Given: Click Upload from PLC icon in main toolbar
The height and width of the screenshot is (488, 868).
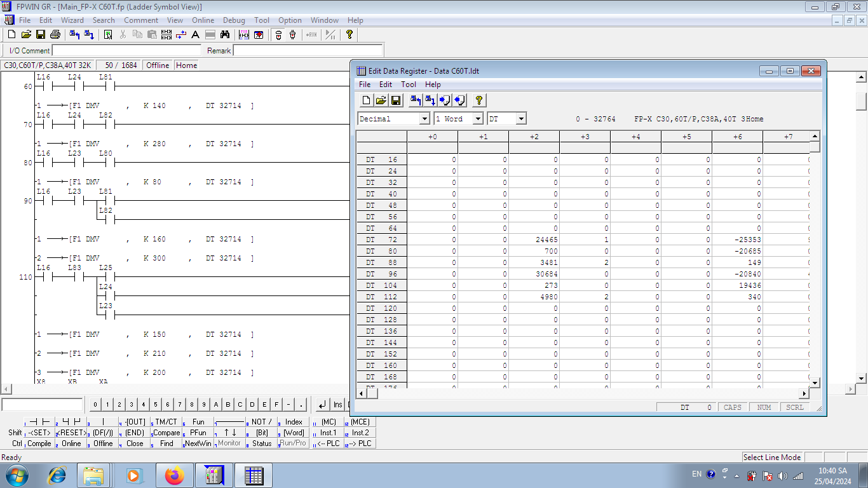Looking at the screenshot, I should coord(75,35).
